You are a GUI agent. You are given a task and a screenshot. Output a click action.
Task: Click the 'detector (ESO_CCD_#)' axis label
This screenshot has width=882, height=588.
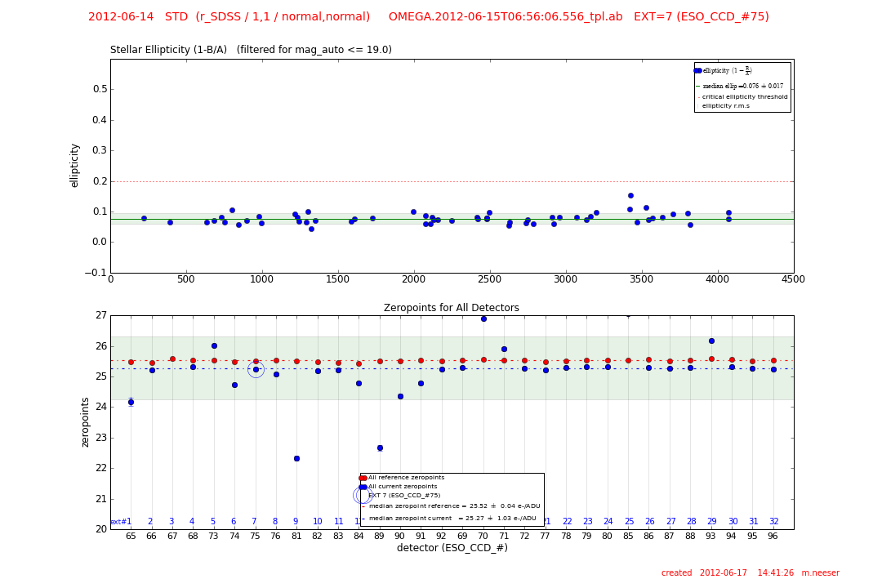coord(452,548)
